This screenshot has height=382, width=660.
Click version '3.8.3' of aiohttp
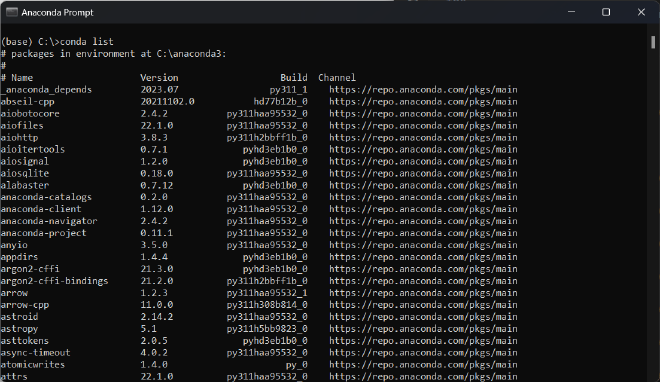point(154,138)
